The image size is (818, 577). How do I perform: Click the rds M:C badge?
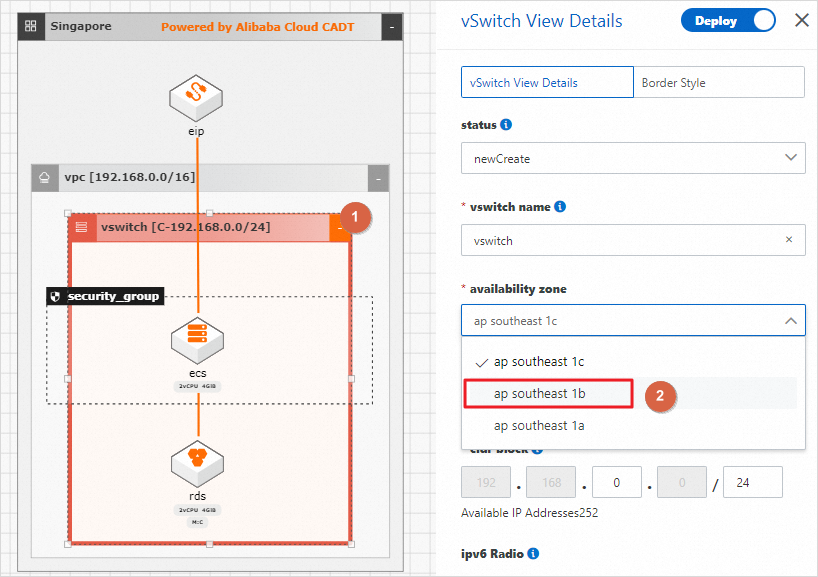click(x=197, y=522)
